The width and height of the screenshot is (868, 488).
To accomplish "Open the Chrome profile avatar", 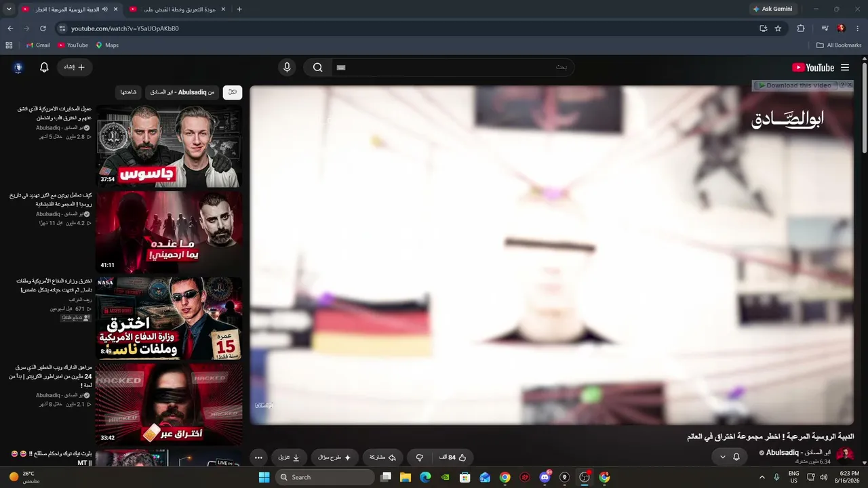I will click(x=841, y=28).
